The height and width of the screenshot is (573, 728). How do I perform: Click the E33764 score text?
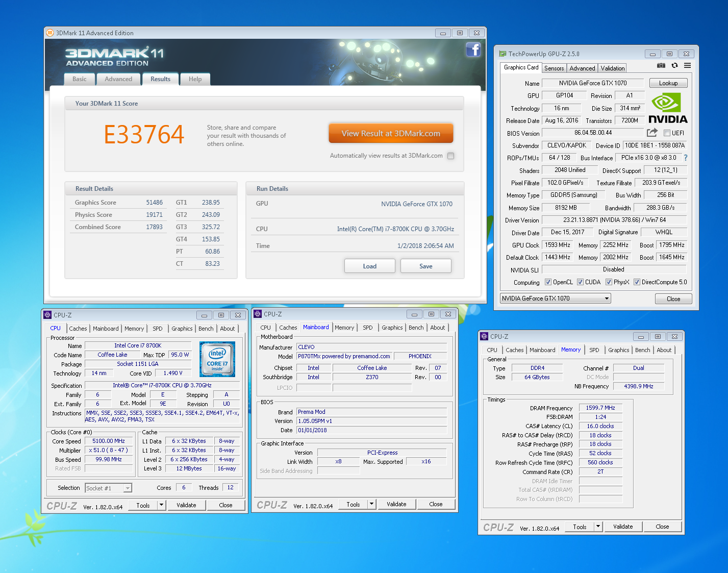[144, 135]
